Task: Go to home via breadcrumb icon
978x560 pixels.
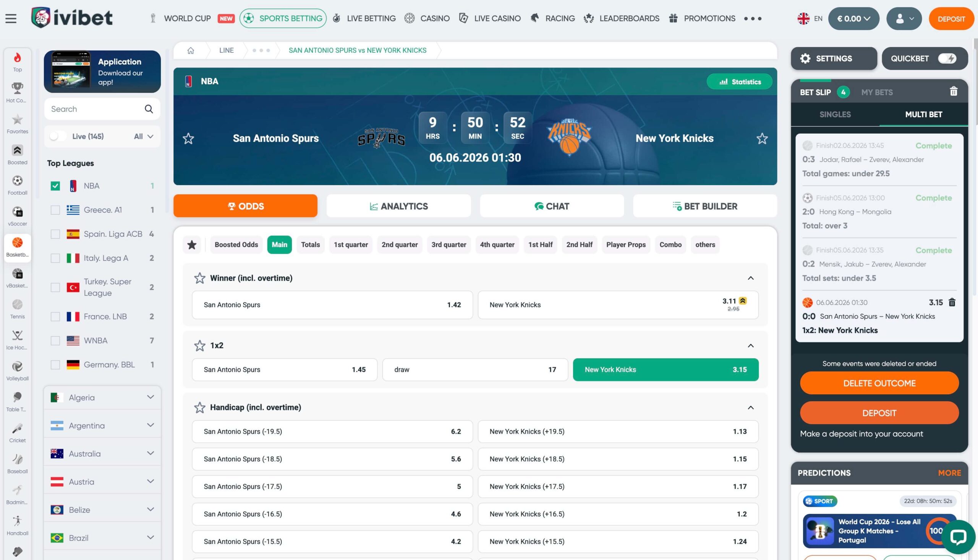Action: pos(191,50)
